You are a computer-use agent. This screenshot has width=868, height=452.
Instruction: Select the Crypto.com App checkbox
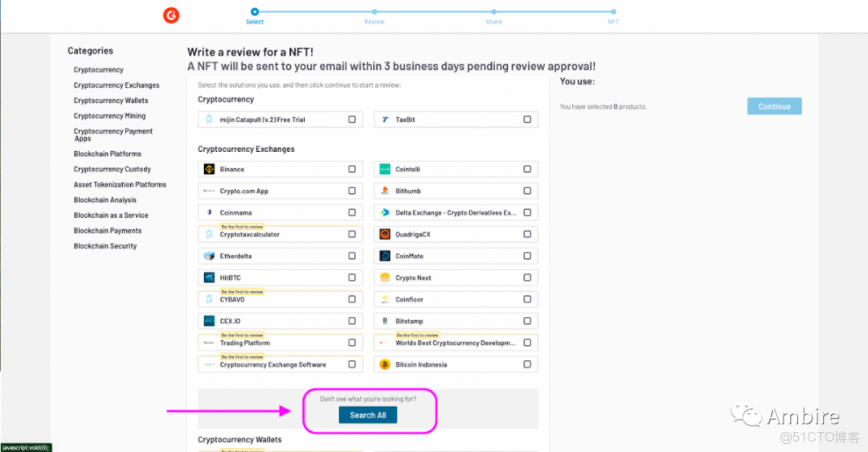(x=352, y=191)
